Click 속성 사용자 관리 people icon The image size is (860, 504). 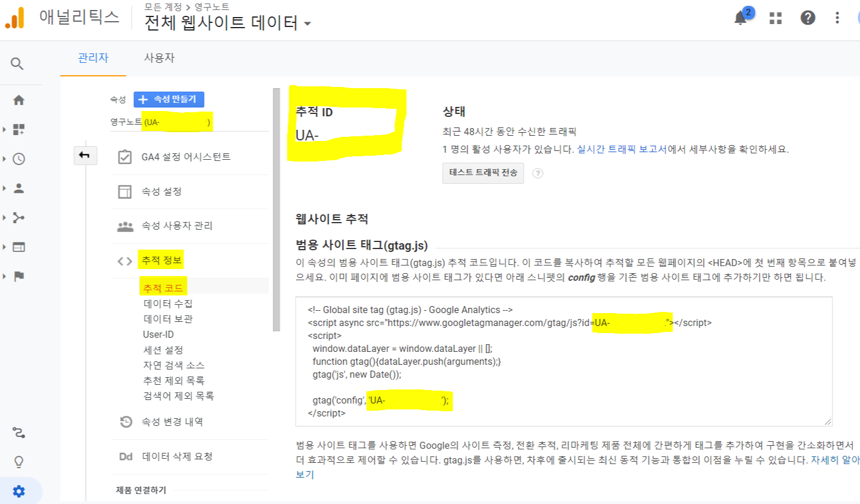pos(125,226)
